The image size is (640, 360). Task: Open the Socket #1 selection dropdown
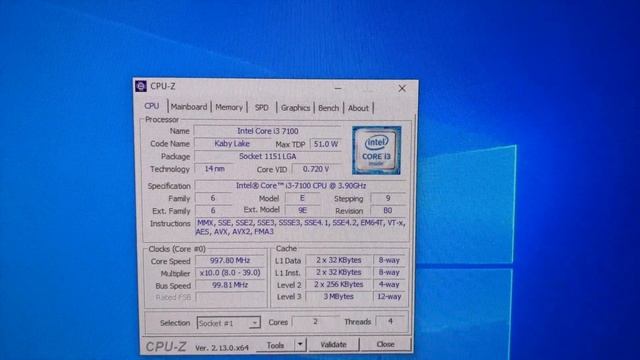pyautogui.click(x=229, y=323)
